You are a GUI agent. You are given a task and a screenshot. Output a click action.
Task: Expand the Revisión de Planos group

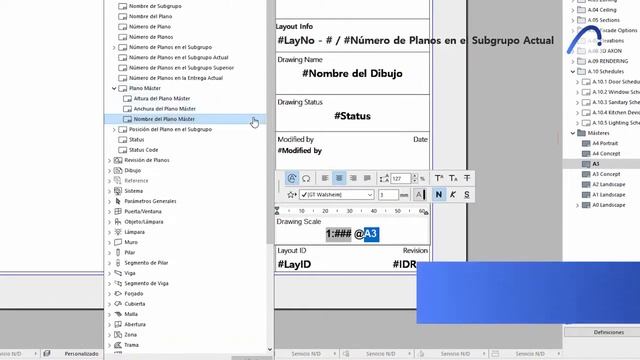pos(109,160)
